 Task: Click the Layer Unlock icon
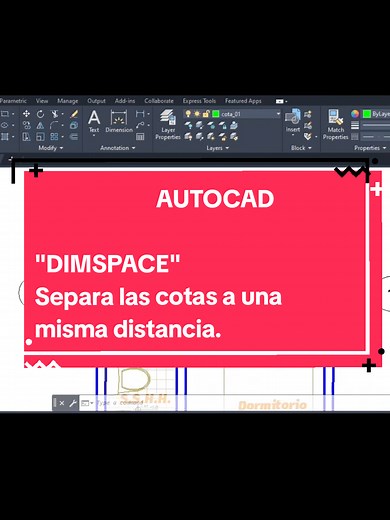tap(223, 136)
